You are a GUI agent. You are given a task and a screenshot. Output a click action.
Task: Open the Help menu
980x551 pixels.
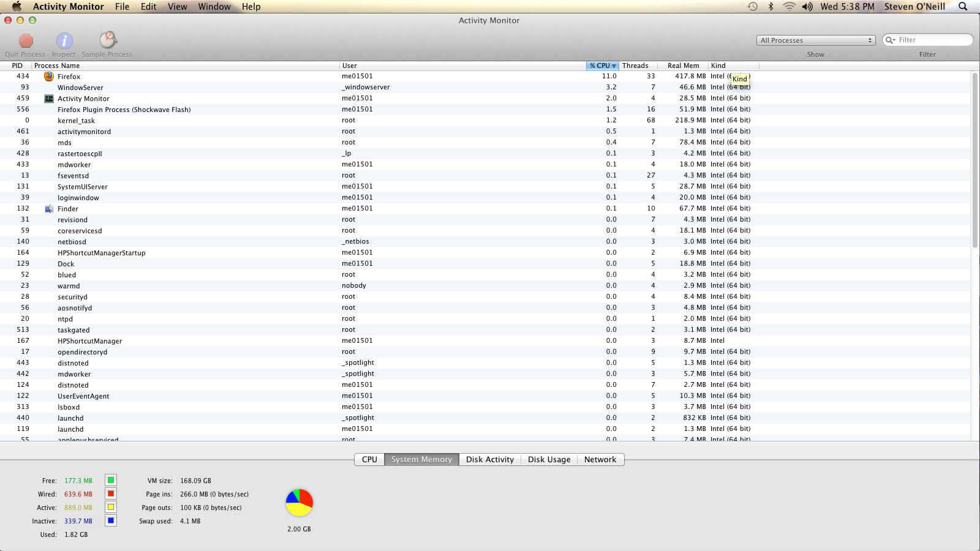click(251, 6)
